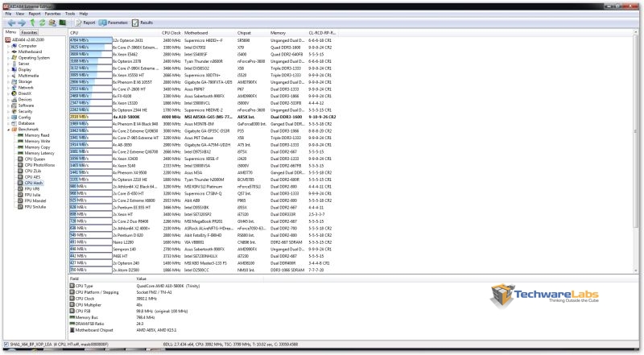Screen dimensions: 644x355
Task: Open the Help menu
Action: coord(84,14)
